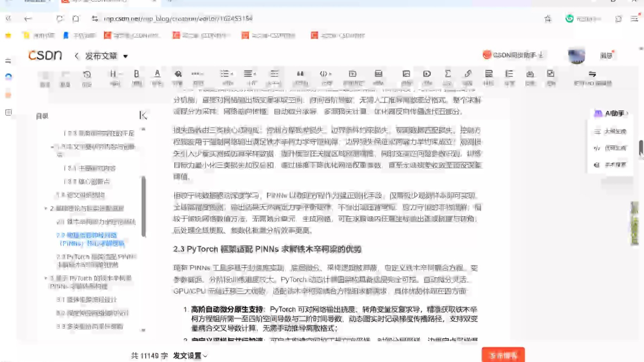Click the browser back arrow

point(28,19)
